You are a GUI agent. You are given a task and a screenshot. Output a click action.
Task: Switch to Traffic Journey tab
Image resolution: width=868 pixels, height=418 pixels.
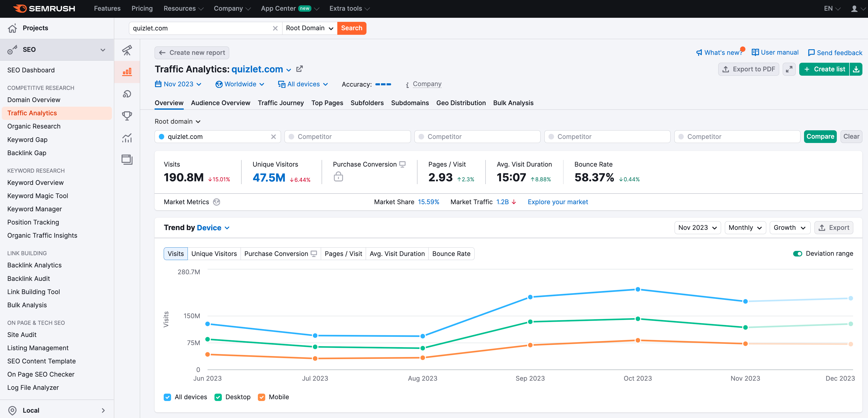(x=281, y=103)
